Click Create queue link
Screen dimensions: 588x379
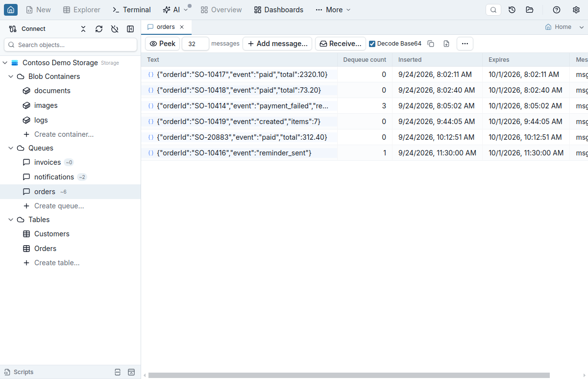click(59, 206)
